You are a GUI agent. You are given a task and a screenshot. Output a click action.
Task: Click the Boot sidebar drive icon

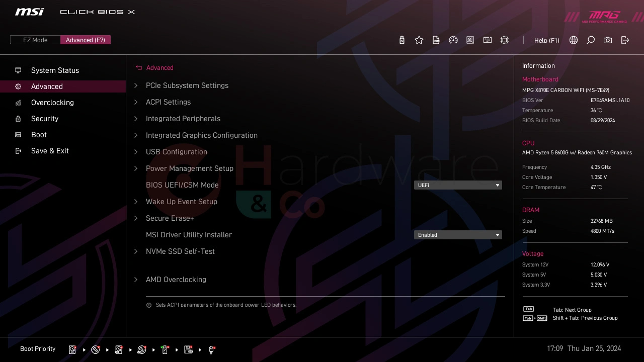click(18, 135)
